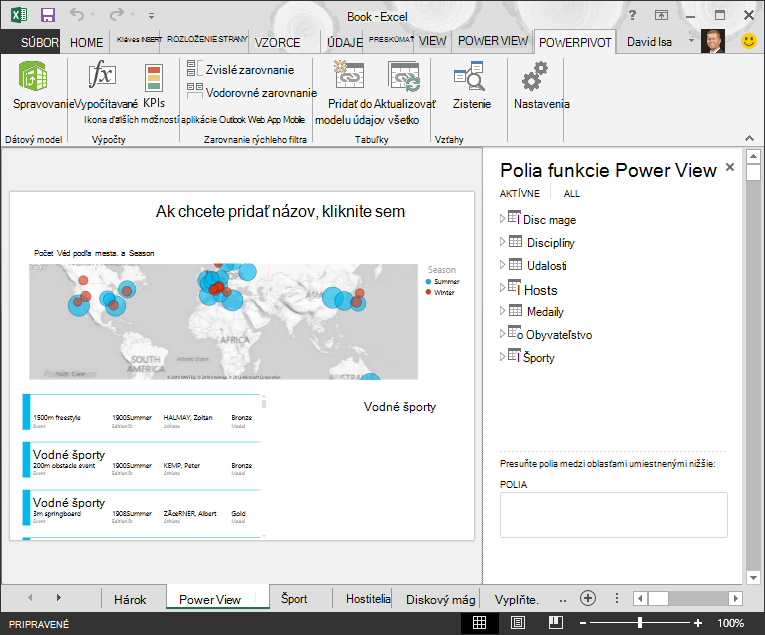Screen dimensions: 765x635
Task: Expand the Športy table
Action: (x=503, y=357)
